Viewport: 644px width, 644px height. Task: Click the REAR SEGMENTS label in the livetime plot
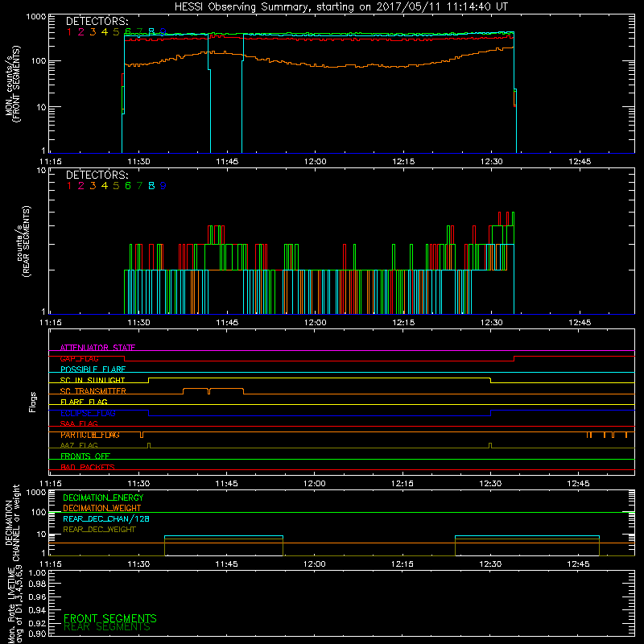tap(107, 627)
